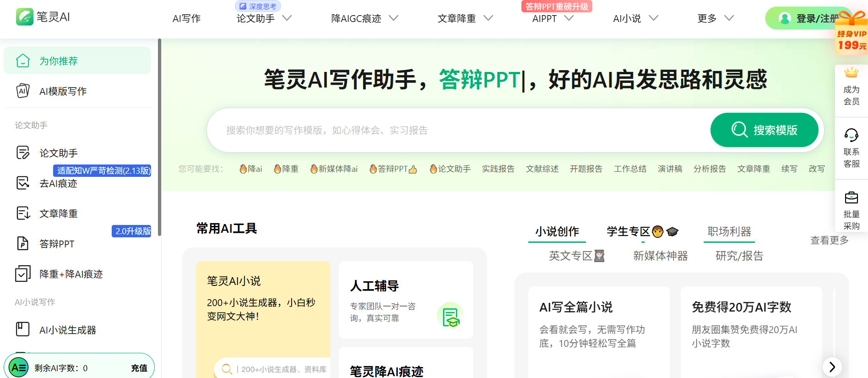The image size is (868, 378).
Task: Click the 2.0升级版 badge
Action: coord(131,231)
